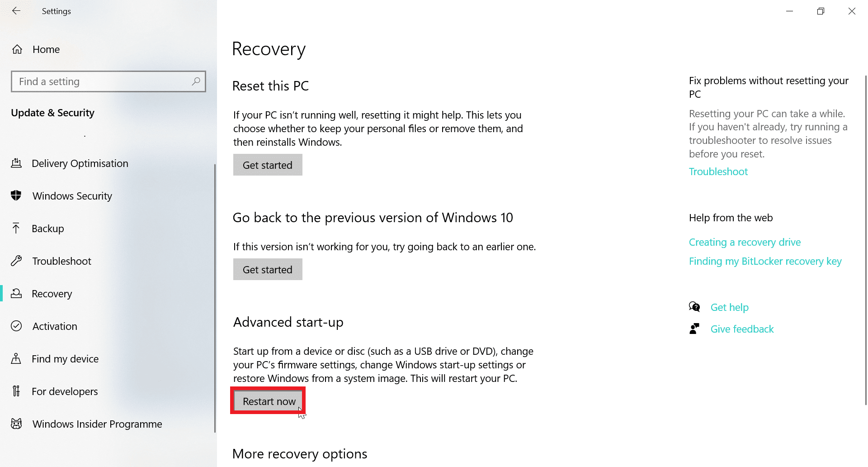Select the Backup up-arrow icon
868x467 pixels.
click(16, 228)
